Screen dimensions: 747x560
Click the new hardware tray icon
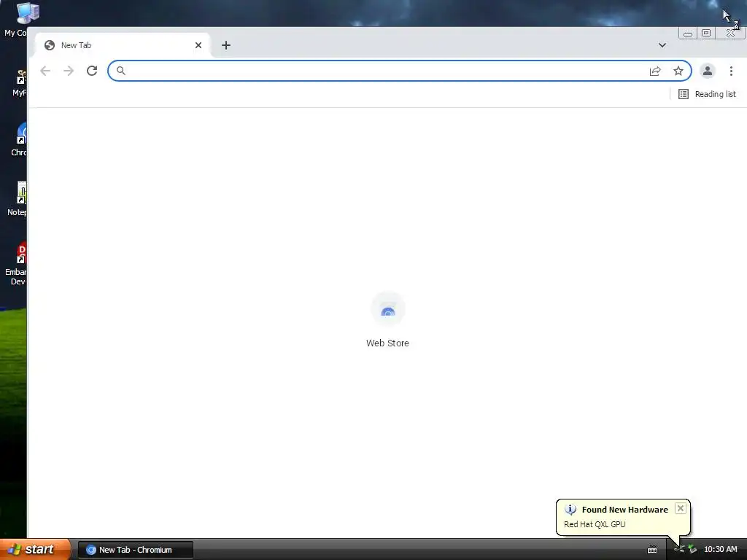[692, 550]
